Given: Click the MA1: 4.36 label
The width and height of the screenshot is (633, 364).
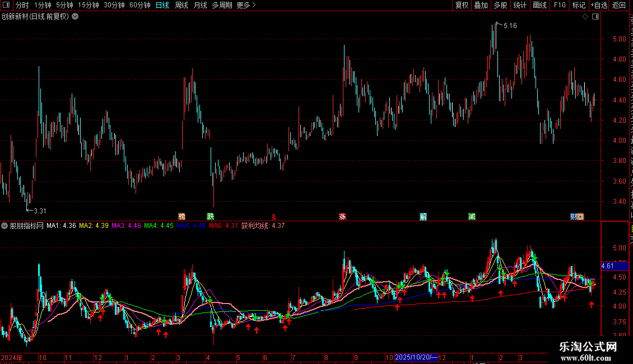Looking at the screenshot, I should click(x=62, y=226).
